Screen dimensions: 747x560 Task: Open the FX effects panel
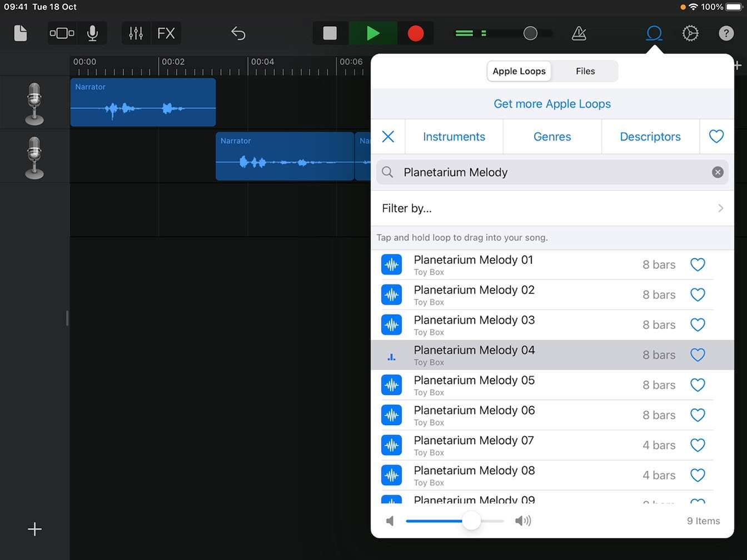166,33
